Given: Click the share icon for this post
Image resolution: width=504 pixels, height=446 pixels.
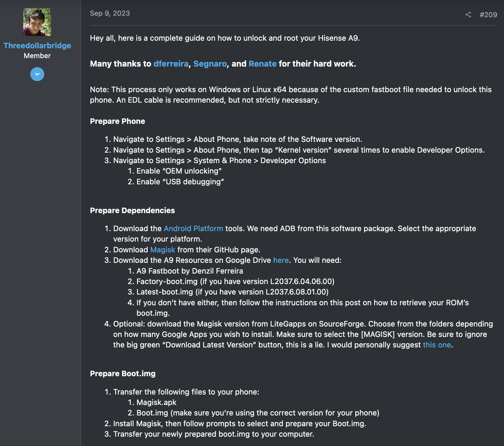Looking at the screenshot, I should pos(468,15).
